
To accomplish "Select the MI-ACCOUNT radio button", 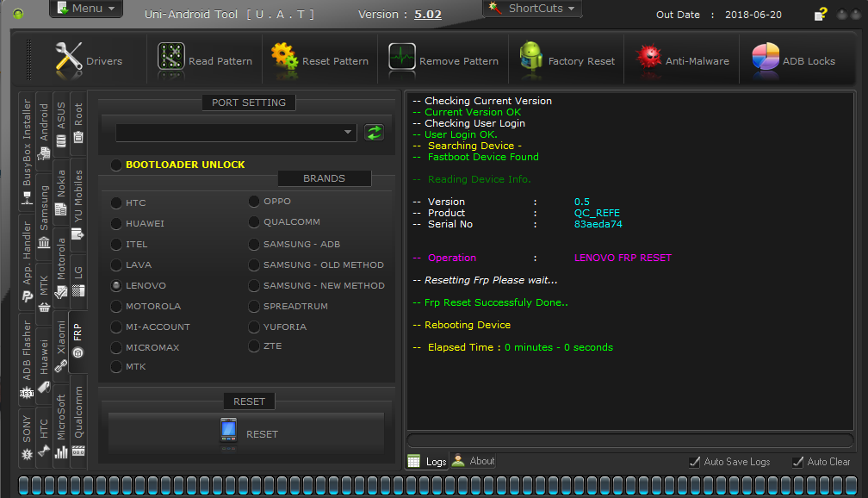I will pos(116,327).
